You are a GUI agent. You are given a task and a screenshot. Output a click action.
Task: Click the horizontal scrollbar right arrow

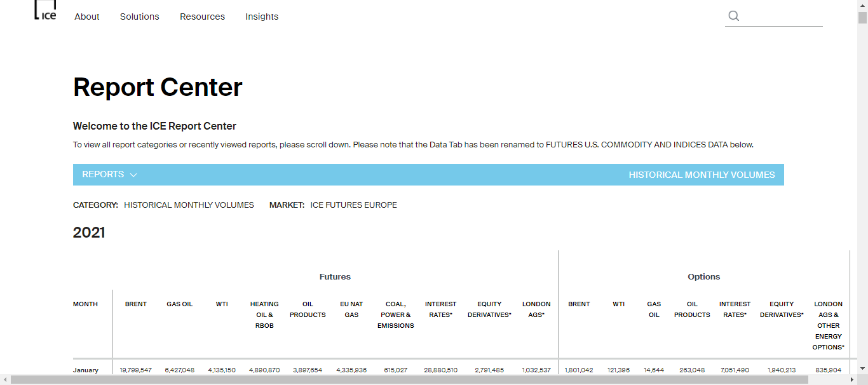(x=851, y=379)
